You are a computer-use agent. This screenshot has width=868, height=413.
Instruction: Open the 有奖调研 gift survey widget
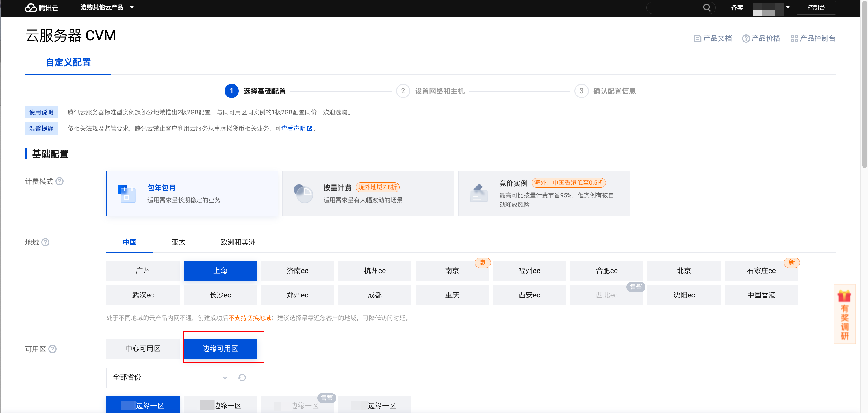tap(845, 314)
